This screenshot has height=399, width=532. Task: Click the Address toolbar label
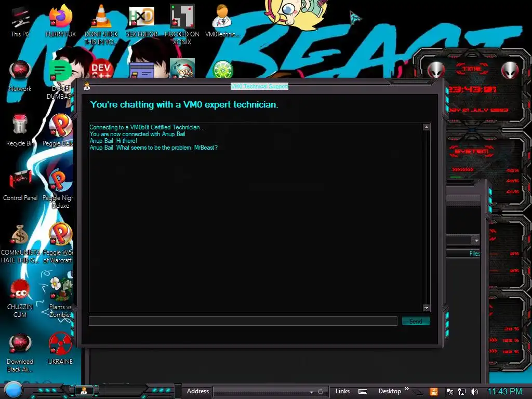(198, 391)
